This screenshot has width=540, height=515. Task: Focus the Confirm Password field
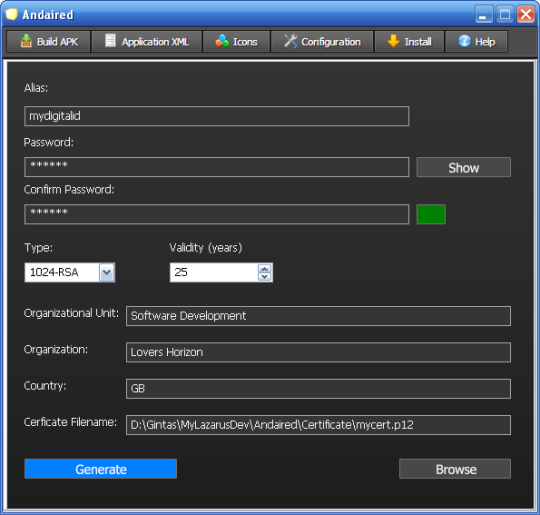pyautogui.click(x=217, y=214)
